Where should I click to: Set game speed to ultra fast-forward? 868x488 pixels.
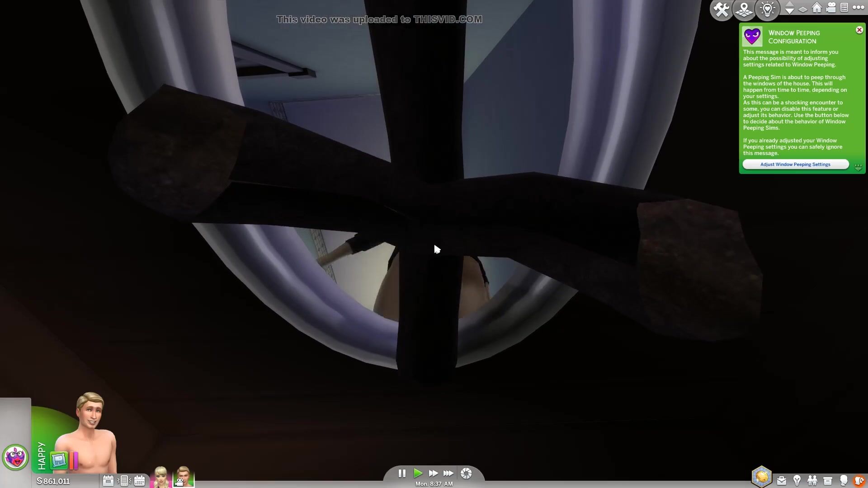[x=448, y=473]
